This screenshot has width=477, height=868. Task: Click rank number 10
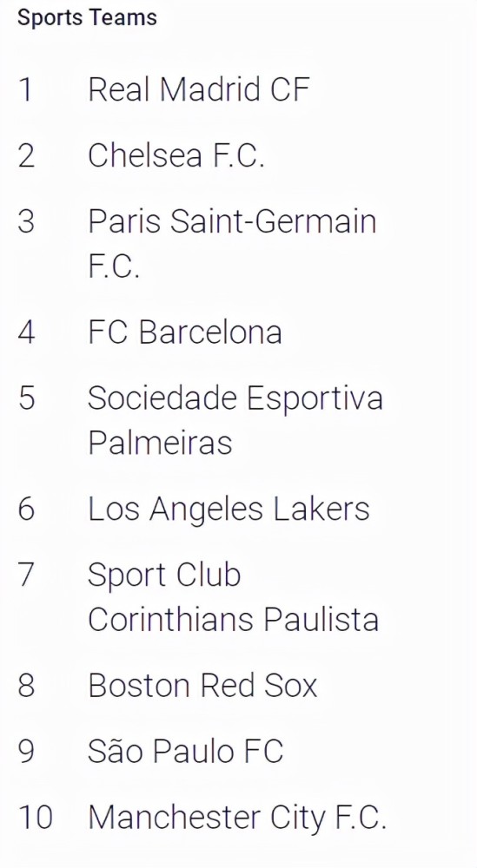point(36,818)
